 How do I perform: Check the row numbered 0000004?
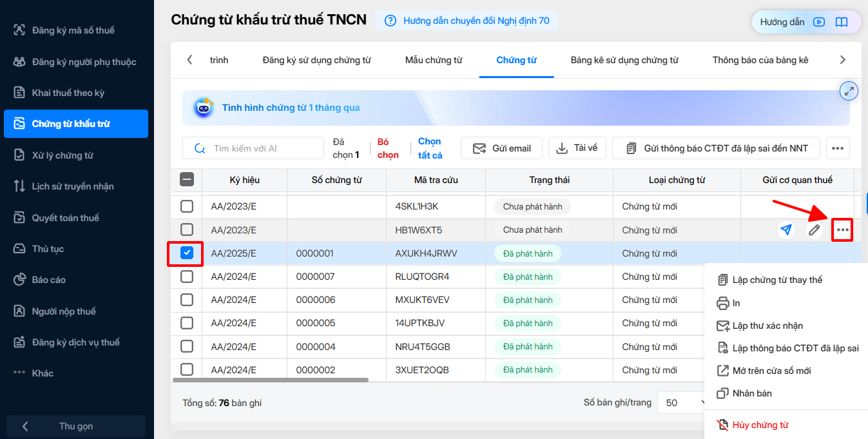[186, 347]
